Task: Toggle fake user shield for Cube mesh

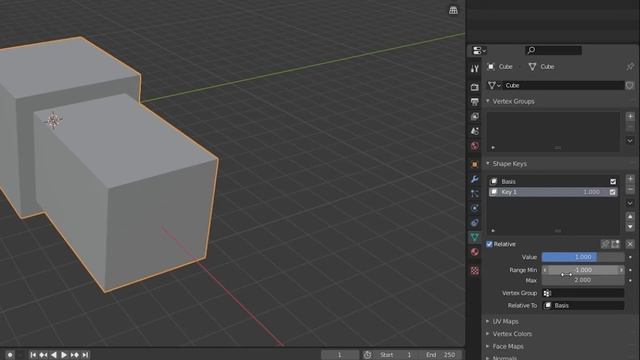Action: [x=629, y=85]
